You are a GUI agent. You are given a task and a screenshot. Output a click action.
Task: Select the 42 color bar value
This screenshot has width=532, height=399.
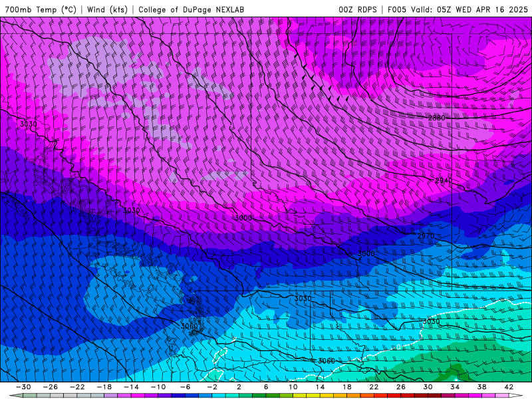click(509, 387)
